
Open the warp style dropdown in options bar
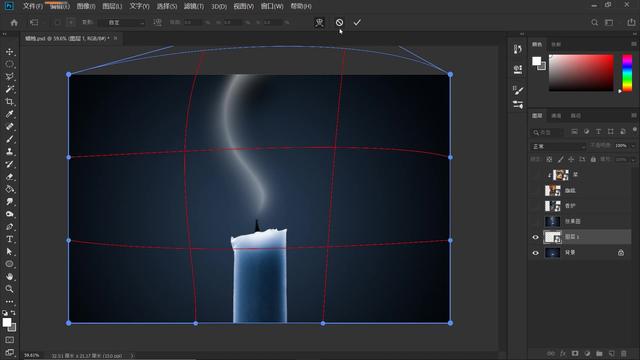(125, 22)
